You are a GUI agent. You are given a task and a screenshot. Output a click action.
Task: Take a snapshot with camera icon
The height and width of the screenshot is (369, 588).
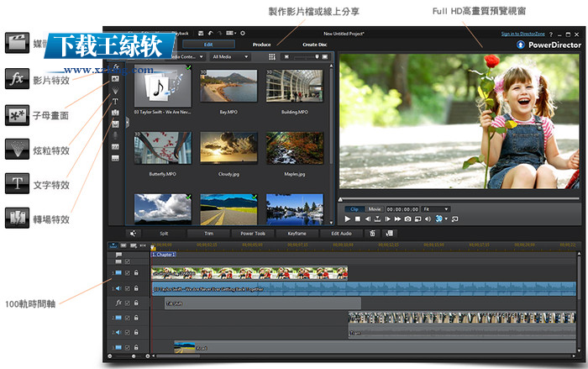pos(408,219)
